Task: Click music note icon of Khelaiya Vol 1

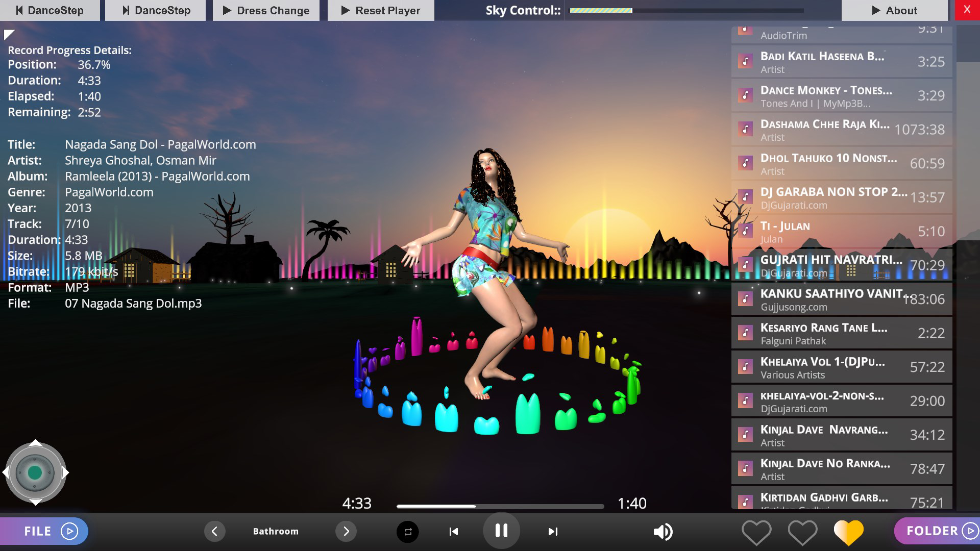Action: [745, 367]
